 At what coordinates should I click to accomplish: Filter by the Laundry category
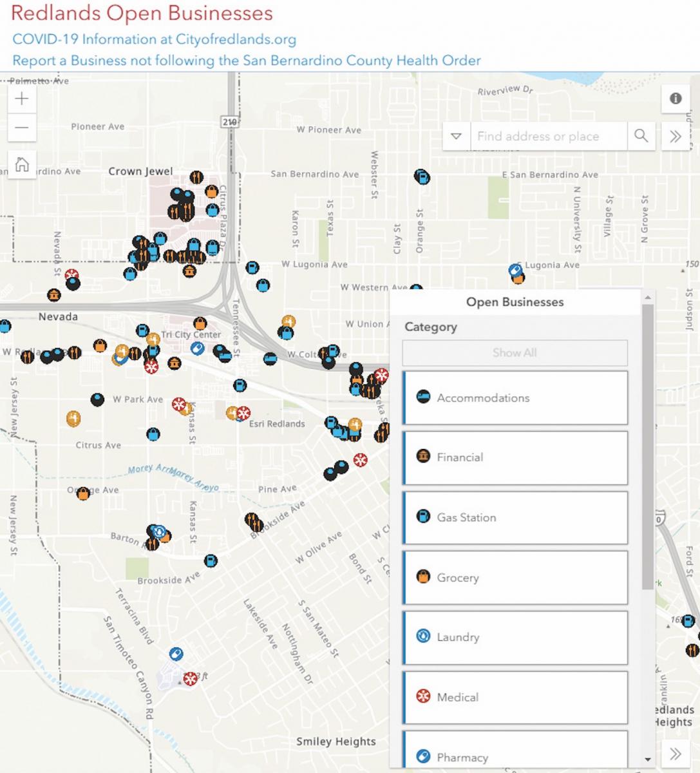[x=515, y=637]
